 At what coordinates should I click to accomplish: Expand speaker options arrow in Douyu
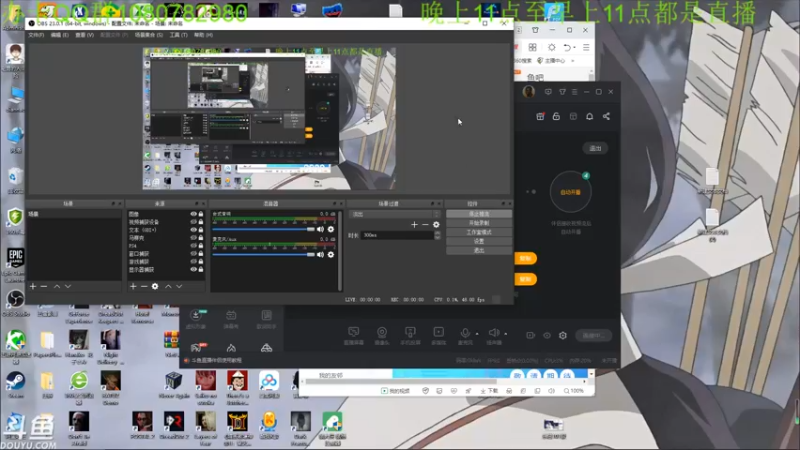tap(506, 334)
